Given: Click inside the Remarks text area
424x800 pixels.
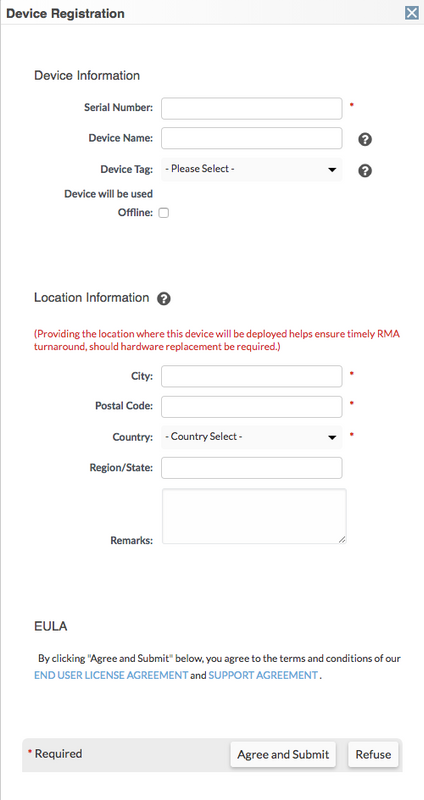Looking at the screenshot, I should 254,516.
